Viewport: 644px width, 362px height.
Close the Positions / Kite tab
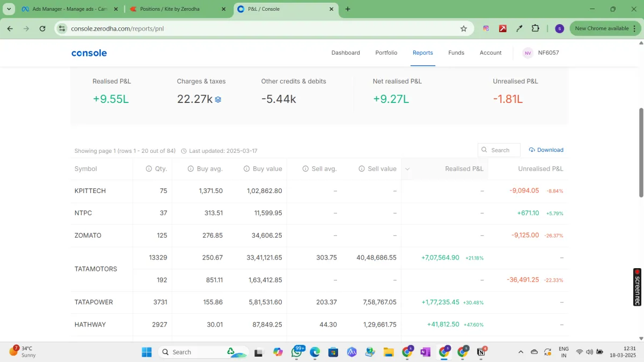pyautogui.click(x=224, y=9)
